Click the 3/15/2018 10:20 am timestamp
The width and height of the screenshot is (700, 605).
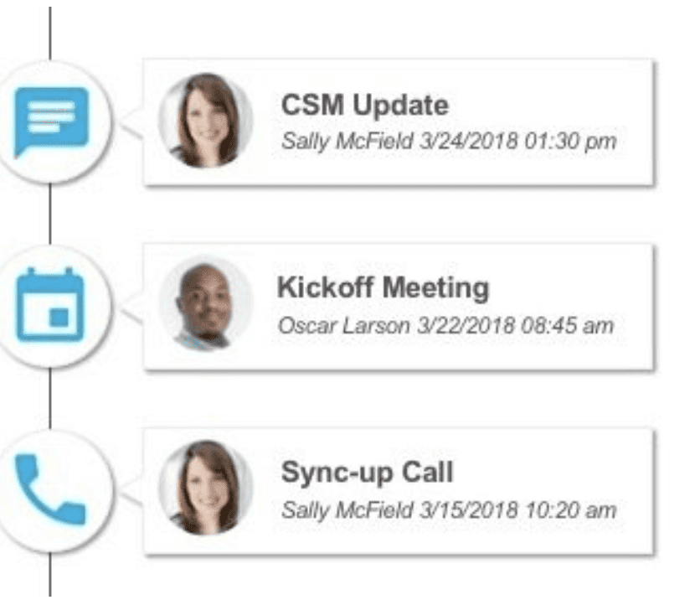pyautogui.click(x=518, y=509)
